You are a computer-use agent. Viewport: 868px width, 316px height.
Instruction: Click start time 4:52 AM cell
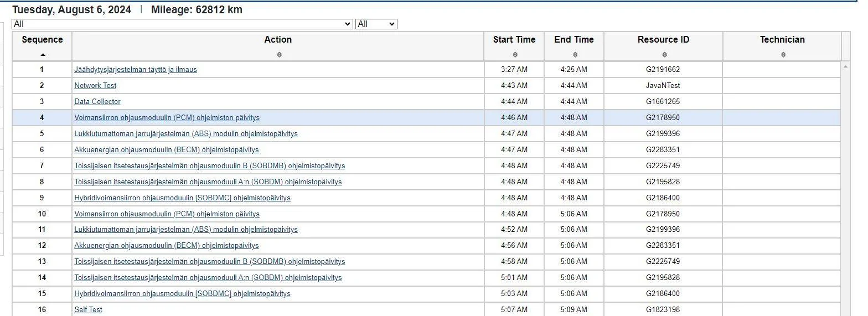pyautogui.click(x=514, y=230)
